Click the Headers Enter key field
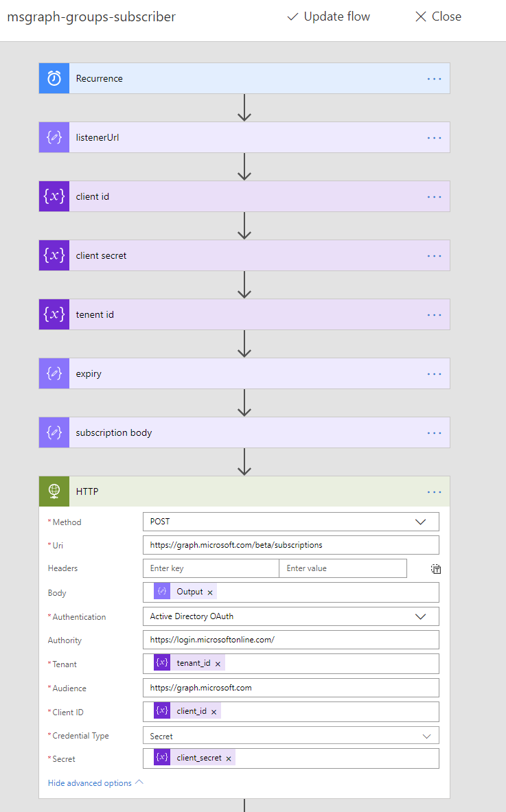This screenshot has height=812, width=506. tap(211, 568)
